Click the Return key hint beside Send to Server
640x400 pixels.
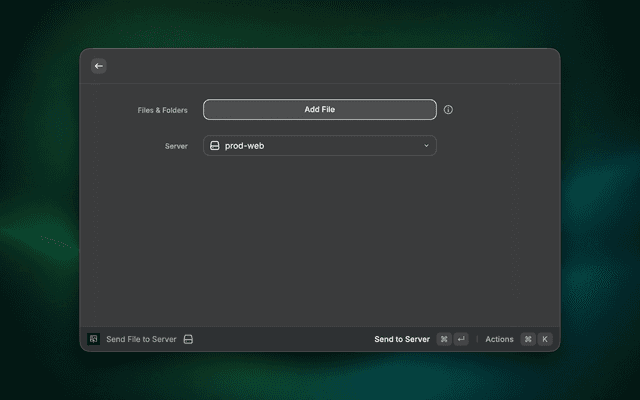tap(461, 339)
